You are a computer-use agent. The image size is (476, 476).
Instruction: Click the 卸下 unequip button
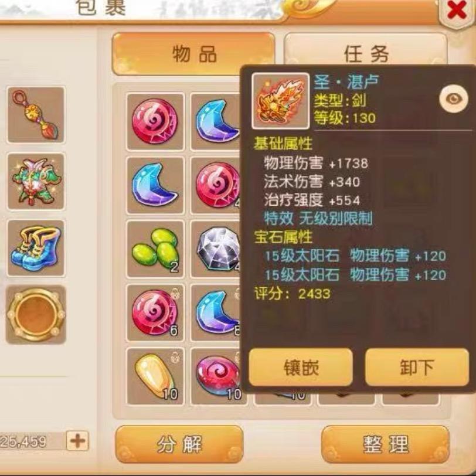click(417, 368)
